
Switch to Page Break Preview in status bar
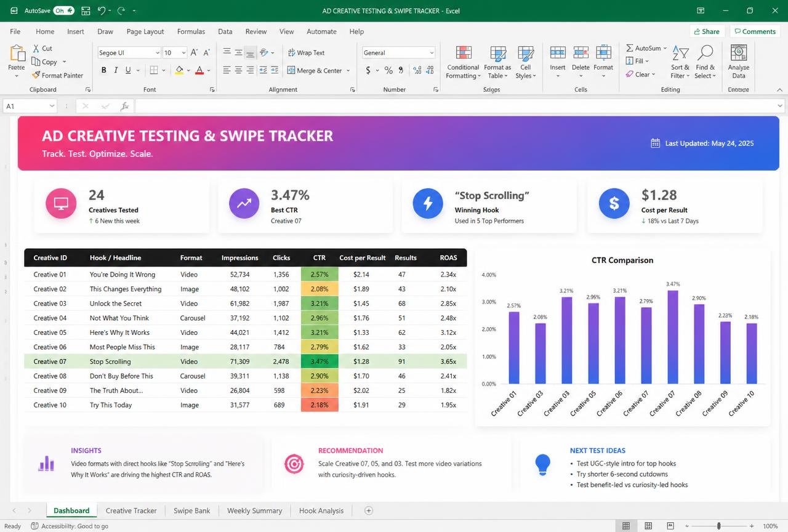pyautogui.click(x=670, y=526)
